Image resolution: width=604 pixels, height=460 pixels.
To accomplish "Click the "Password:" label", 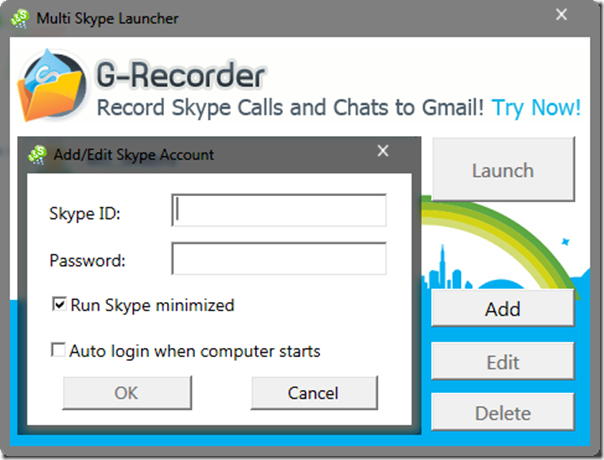I will pos(87,260).
